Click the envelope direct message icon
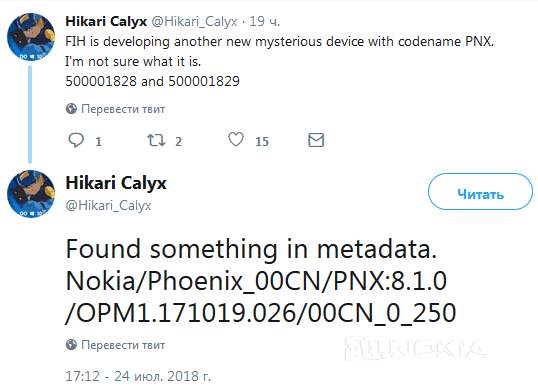This screenshot has width=538, height=388. [316, 140]
